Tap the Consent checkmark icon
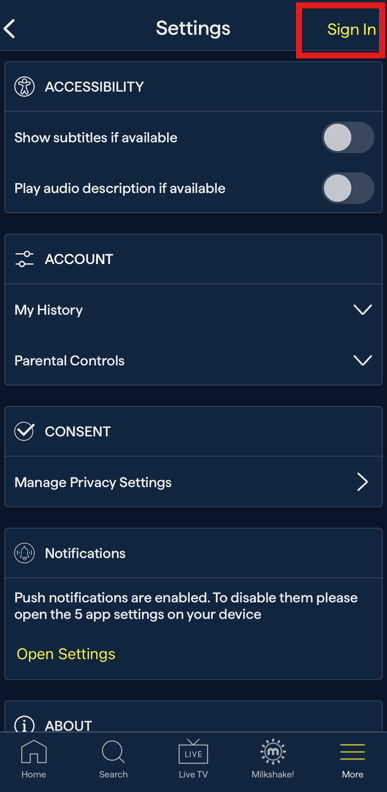This screenshot has height=792, width=387. 24,431
